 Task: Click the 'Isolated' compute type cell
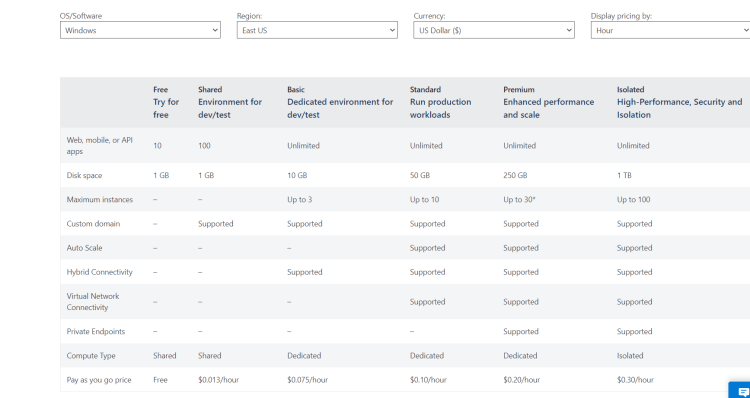[630, 355]
